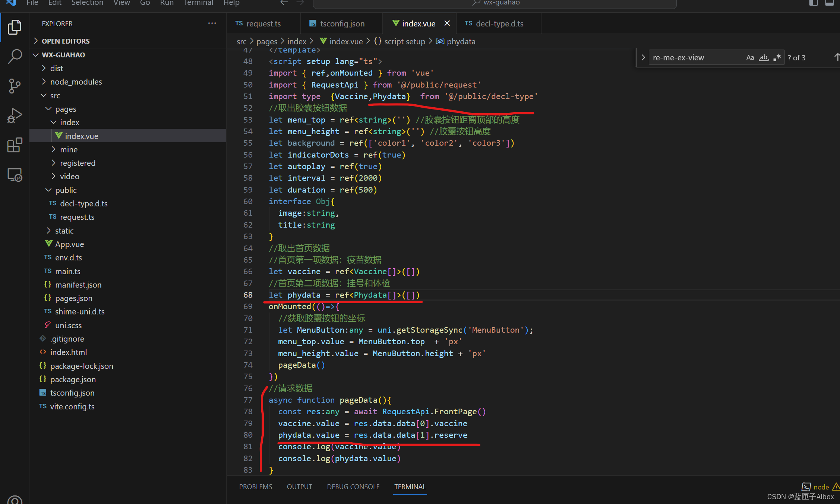Open the Search view in activity bar
The height and width of the screenshot is (504, 840).
click(15, 56)
